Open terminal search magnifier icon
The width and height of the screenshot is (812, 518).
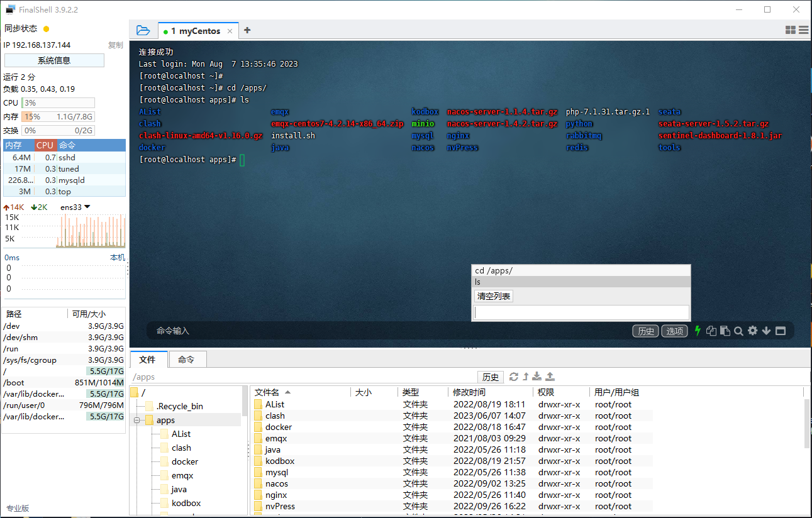click(739, 331)
